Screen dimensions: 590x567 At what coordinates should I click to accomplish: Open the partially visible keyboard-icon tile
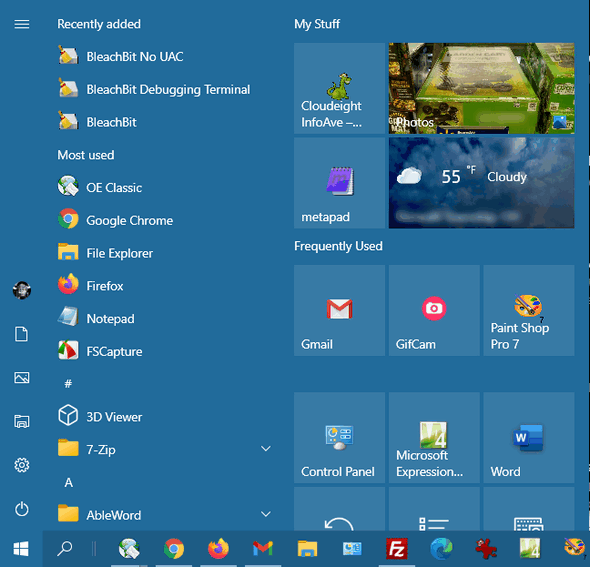pyautogui.click(x=529, y=509)
